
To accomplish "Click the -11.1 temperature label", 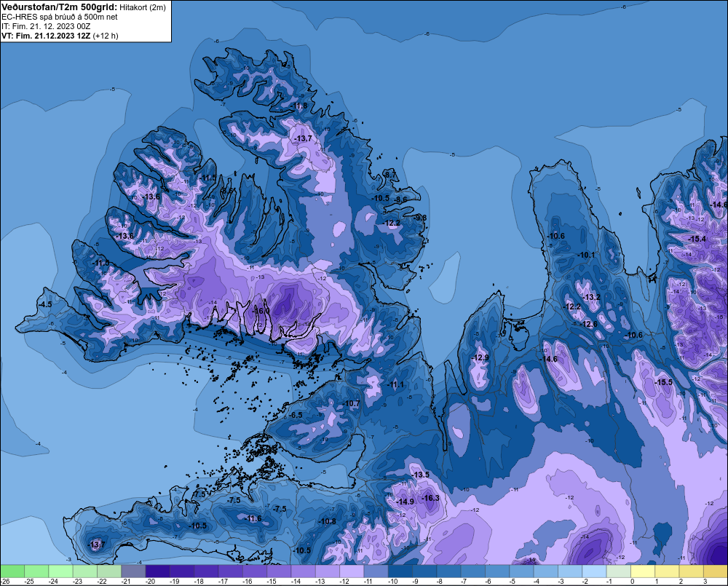I will coord(396,384).
